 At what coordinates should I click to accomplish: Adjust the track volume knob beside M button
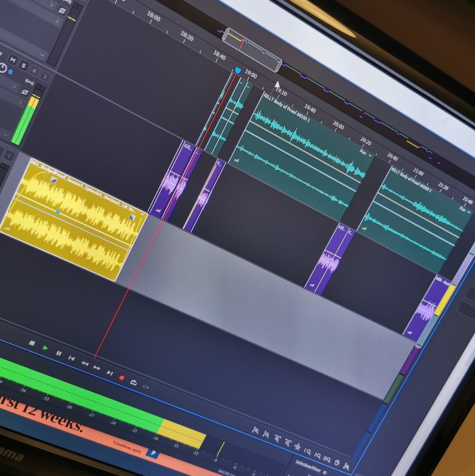point(3,68)
